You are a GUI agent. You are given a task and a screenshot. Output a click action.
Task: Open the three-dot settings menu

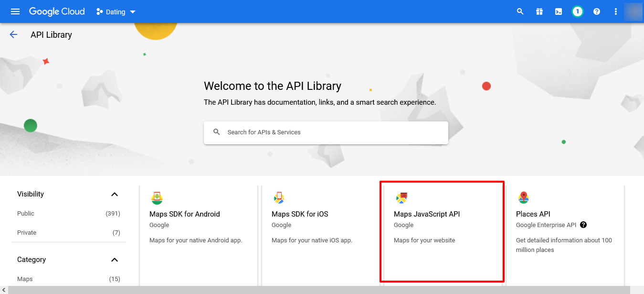(616, 11)
